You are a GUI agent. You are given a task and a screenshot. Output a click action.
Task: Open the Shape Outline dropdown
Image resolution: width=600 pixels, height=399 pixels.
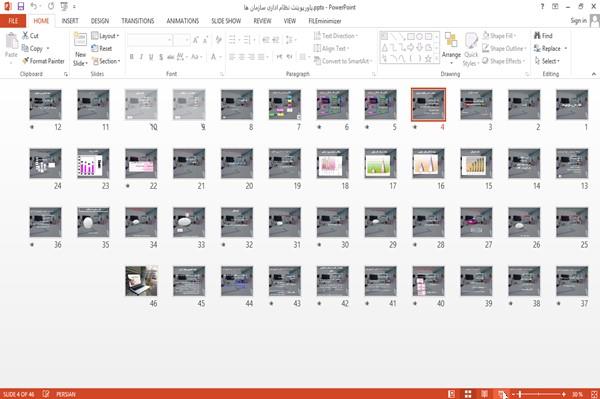pos(504,48)
